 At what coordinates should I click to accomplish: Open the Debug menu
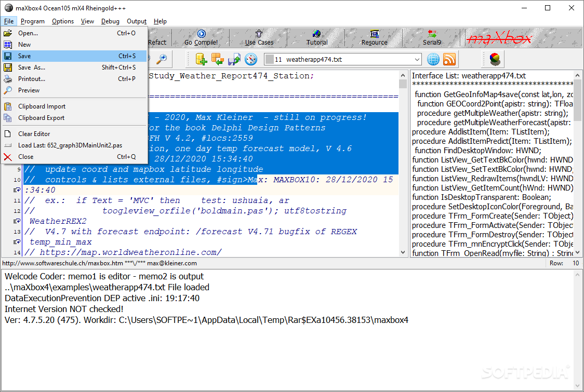point(110,21)
